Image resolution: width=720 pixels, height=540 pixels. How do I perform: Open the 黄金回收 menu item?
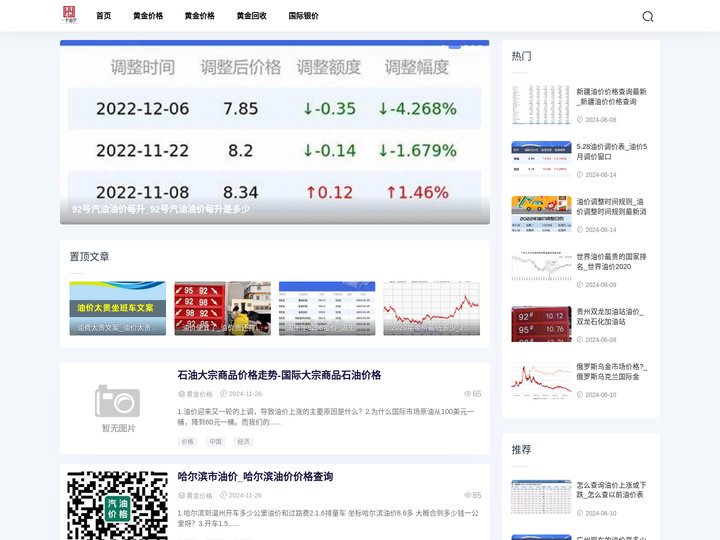click(x=251, y=16)
